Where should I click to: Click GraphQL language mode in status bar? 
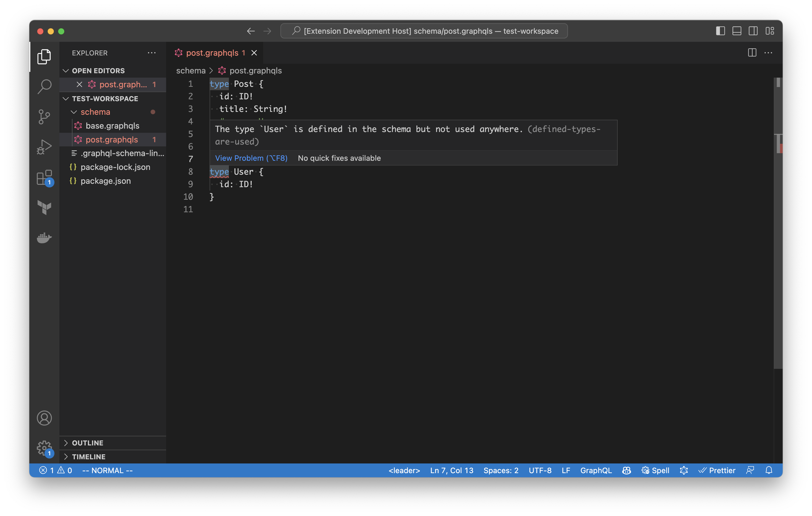[x=595, y=470]
